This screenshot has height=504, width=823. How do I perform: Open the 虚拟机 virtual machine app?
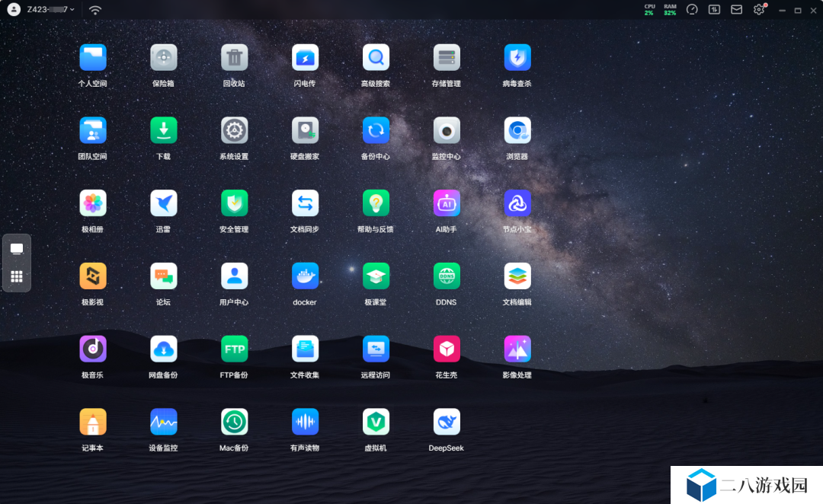376,423
